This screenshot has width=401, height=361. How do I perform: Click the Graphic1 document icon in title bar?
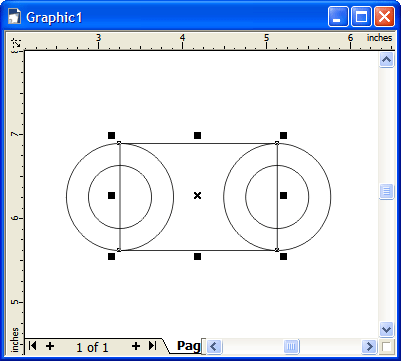(x=14, y=17)
